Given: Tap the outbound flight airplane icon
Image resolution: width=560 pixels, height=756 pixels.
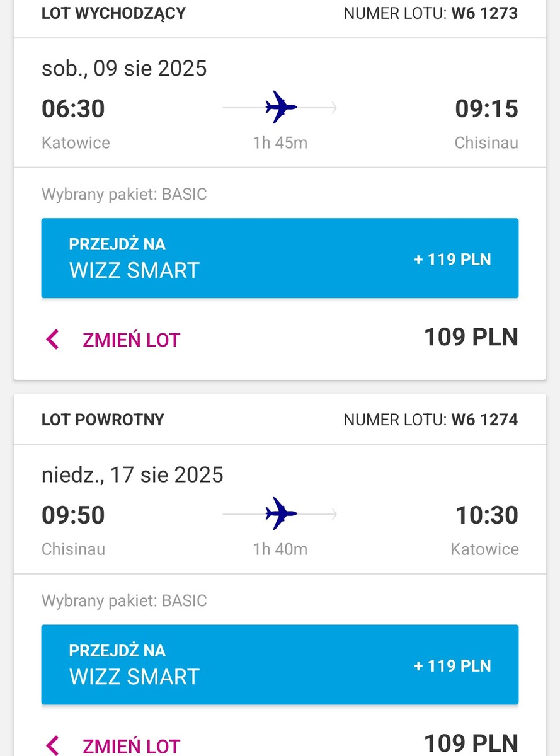Looking at the screenshot, I should 281,107.
